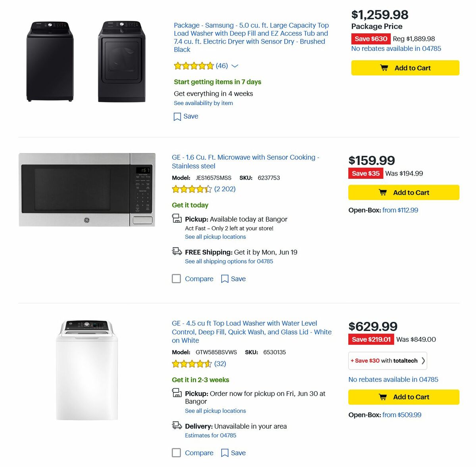This screenshot has height=467, width=476.
Task: Click the store pickup icon for GE washer
Action: [177, 393]
